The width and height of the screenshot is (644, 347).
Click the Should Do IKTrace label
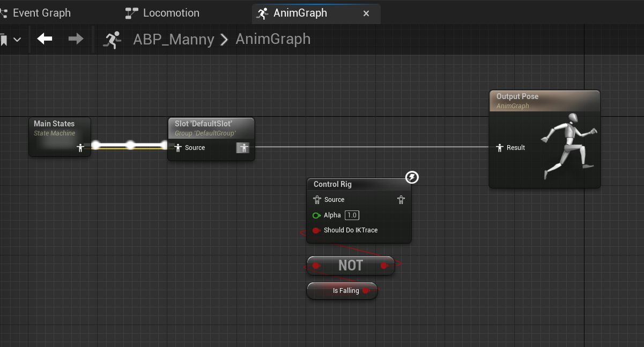click(351, 230)
